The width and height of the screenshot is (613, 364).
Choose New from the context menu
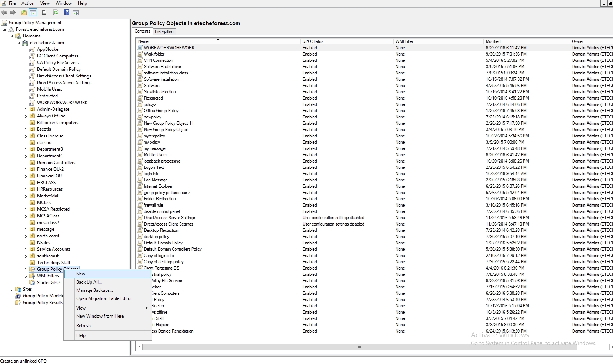pyautogui.click(x=81, y=274)
